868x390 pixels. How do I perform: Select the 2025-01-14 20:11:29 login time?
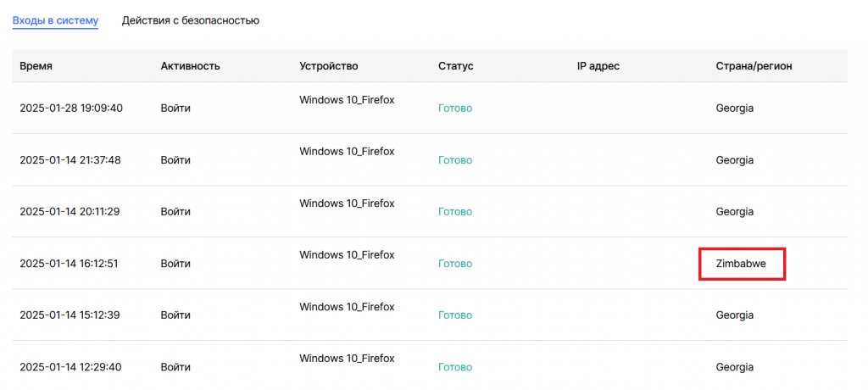70,212
